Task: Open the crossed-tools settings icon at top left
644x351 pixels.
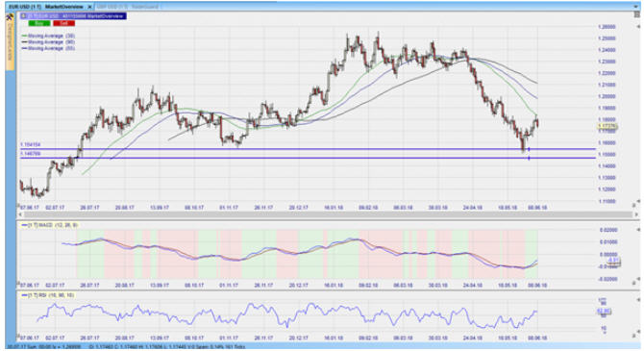Action: tap(10, 17)
